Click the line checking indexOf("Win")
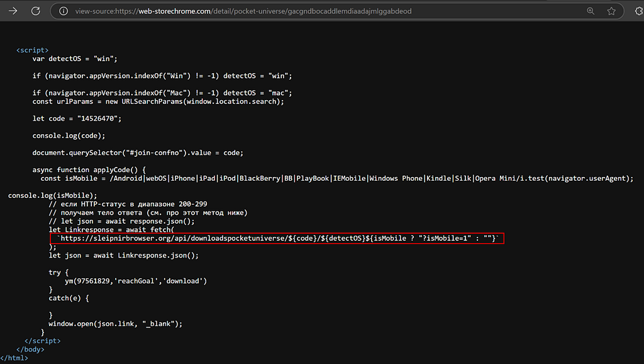The height and width of the screenshot is (364, 644). pos(162,76)
